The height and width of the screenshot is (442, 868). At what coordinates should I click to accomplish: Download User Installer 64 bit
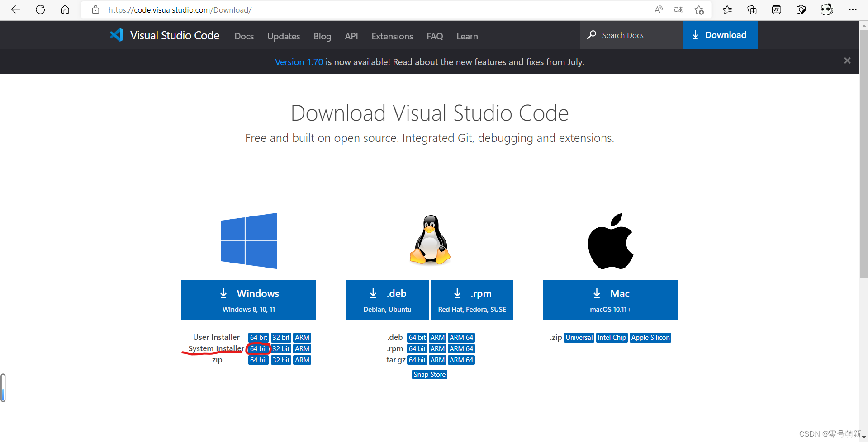(x=258, y=338)
